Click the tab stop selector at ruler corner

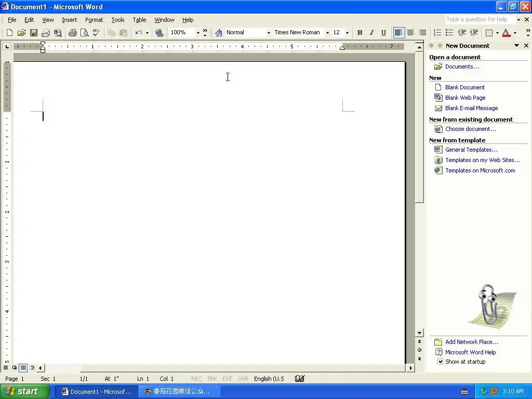tap(7, 46)
